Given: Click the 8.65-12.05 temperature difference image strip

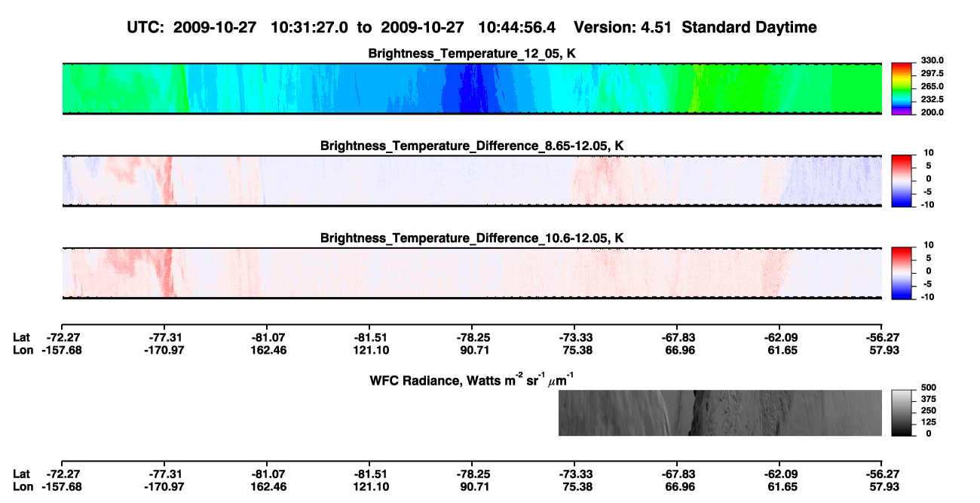Looking at the screenshot, I should 472,181.
